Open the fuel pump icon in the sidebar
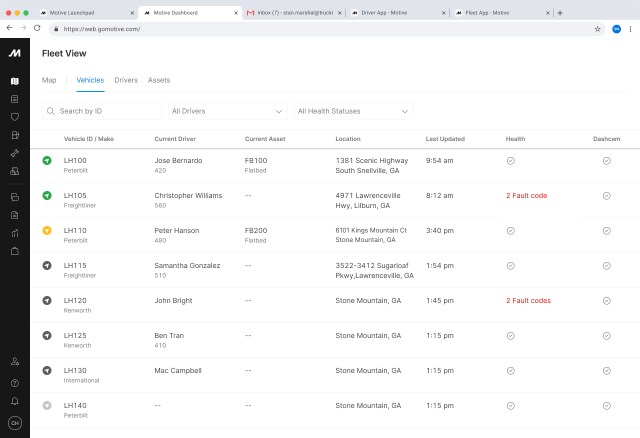This screenshot has height=438, width=640. (x=14, y=135)
